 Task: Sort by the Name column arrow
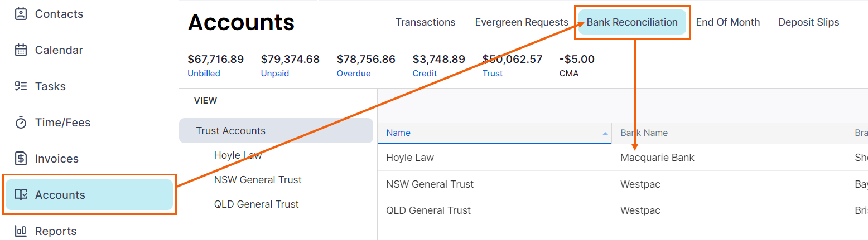(605, 133)
